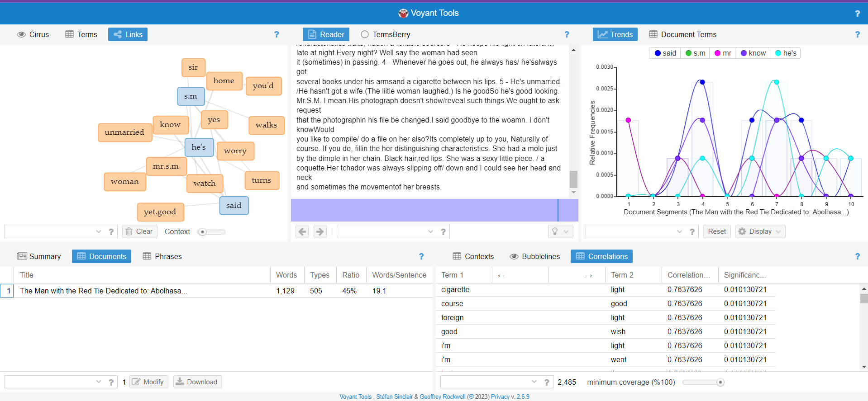Toggle the 's.m' series in Trends legend
Viewport: 868px width, 401px height.
(x=695, y=53)
